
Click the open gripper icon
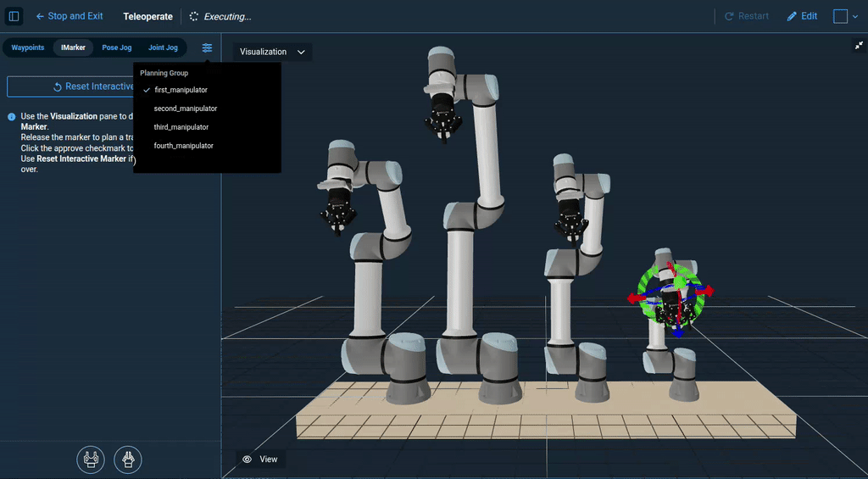pyautogui.click(x=91, y=460)
